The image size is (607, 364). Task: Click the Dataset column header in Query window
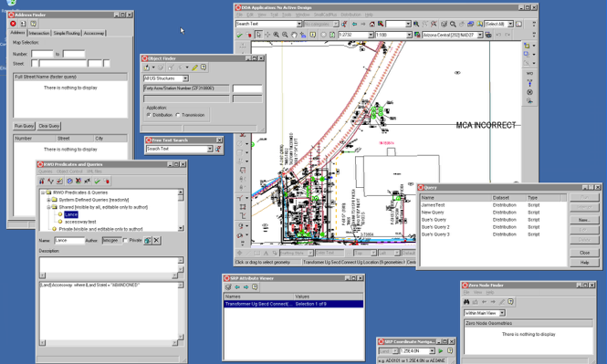508,198
